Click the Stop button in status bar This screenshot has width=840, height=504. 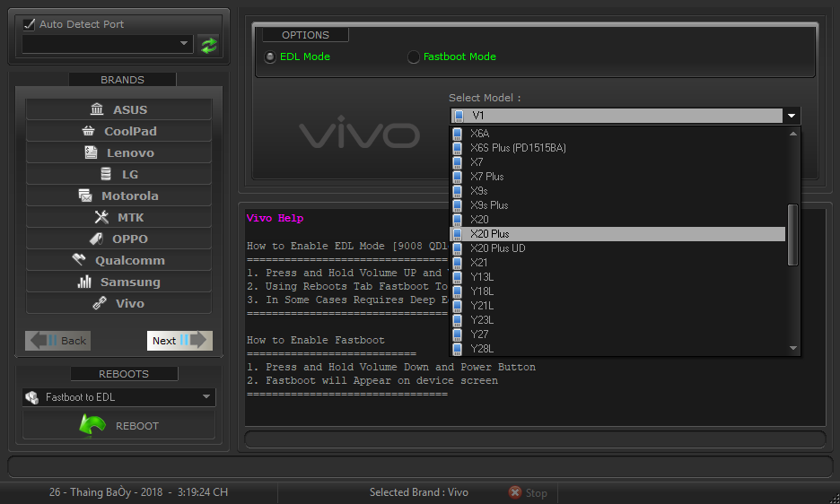(529, 492)
